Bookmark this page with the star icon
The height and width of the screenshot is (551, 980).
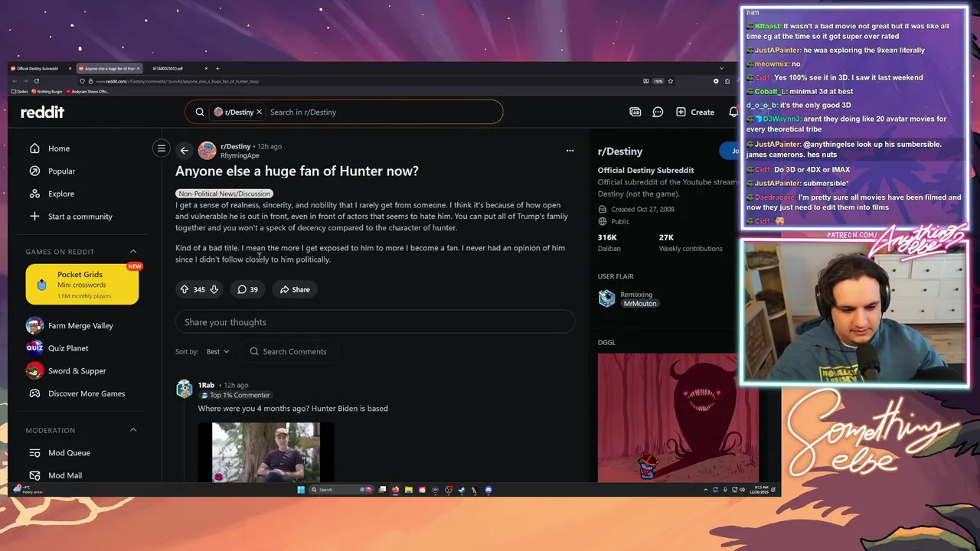671,81
